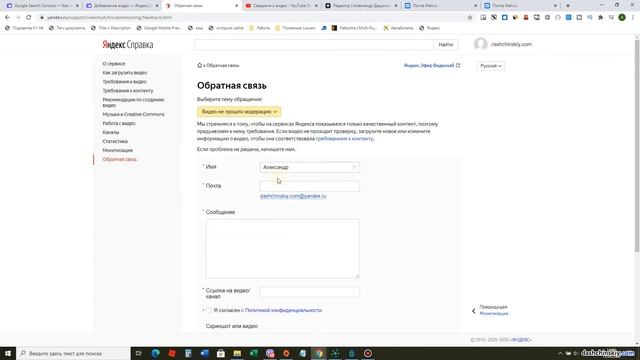Open Работа с видео in the sidebar
Screen dimensions: 640x360
click(119, 123)
